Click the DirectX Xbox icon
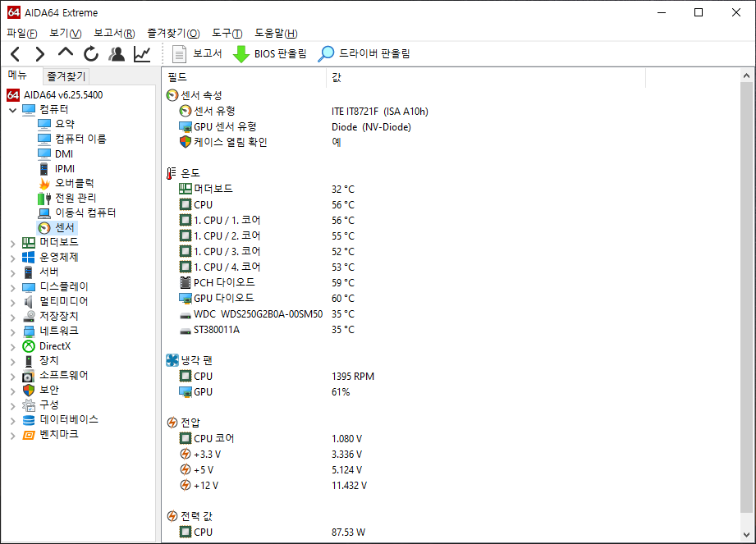 tap(29, 346)
